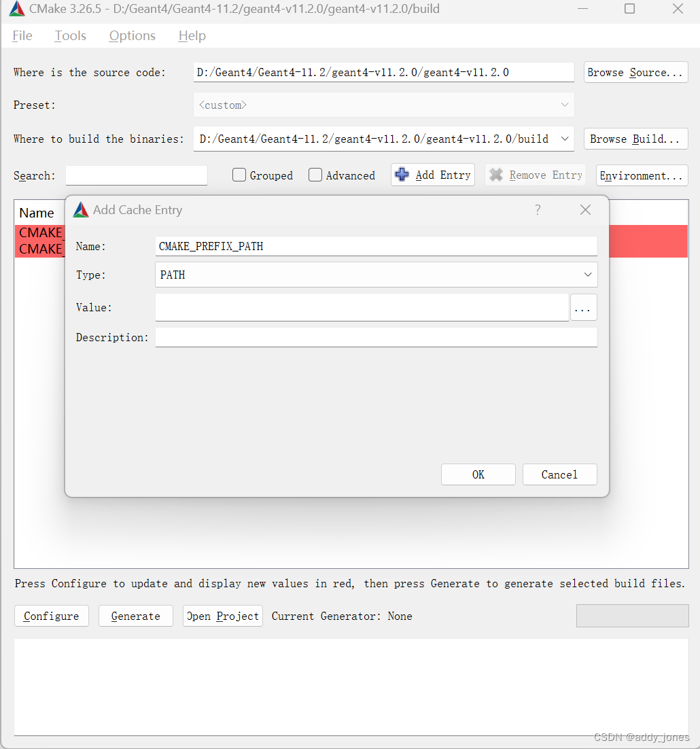Close the Add Cache Entry dialog
The image size is (700, 749).
585,210
